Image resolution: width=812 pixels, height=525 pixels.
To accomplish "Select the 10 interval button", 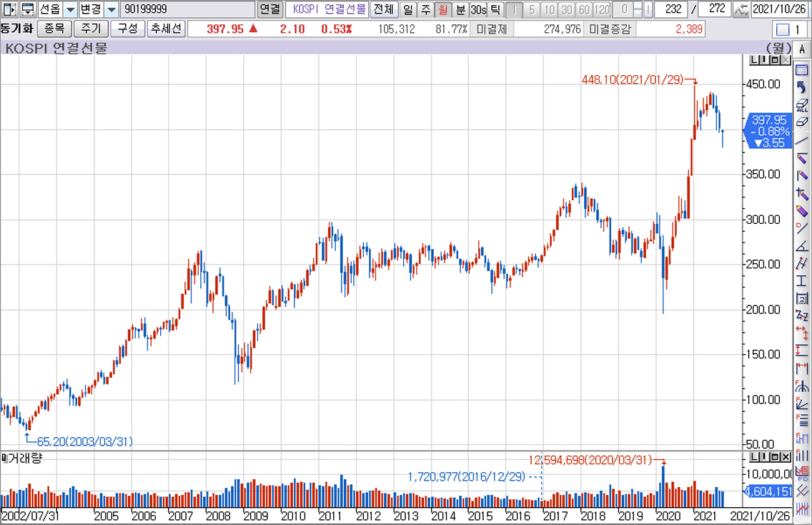I will 550,9.
